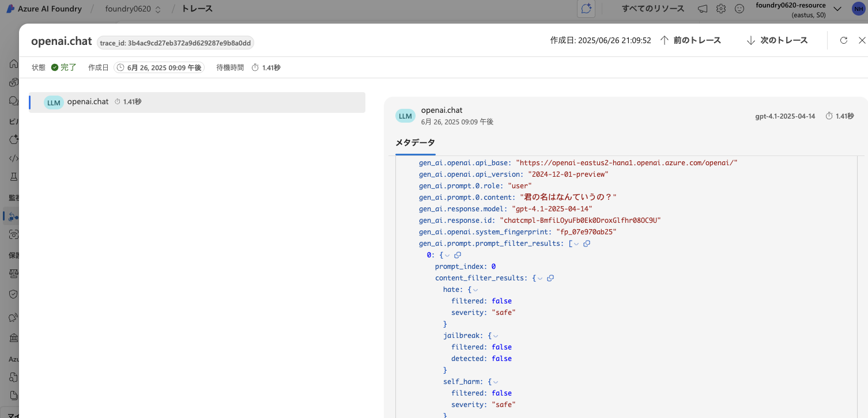This screenshot has width=868, height=418.
Task: Collapse the self_harm object
Action: [496, 382]
